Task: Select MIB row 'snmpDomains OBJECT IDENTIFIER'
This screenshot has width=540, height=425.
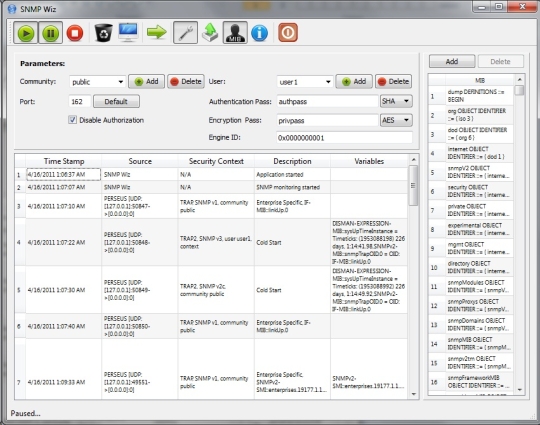Action: (x=479, y=324)
